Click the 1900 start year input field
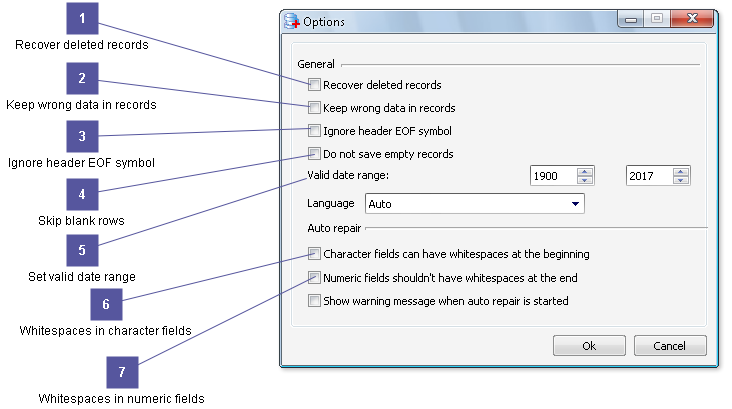Viewport: 732px width, 409px height. coord(552,176)
